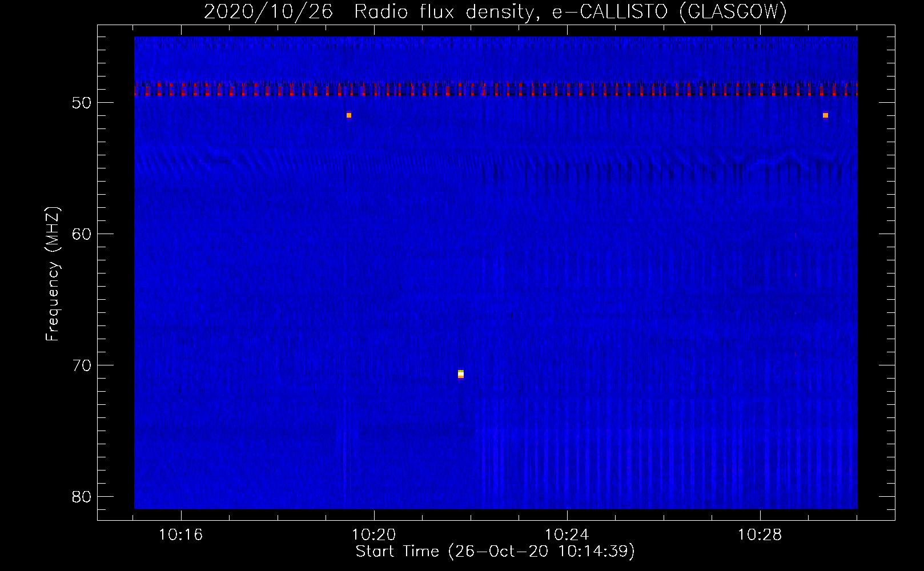Screen dimensions: 924x571
Task: Click the bright spot near 70 MHz
Action: [x=461, y=374]
